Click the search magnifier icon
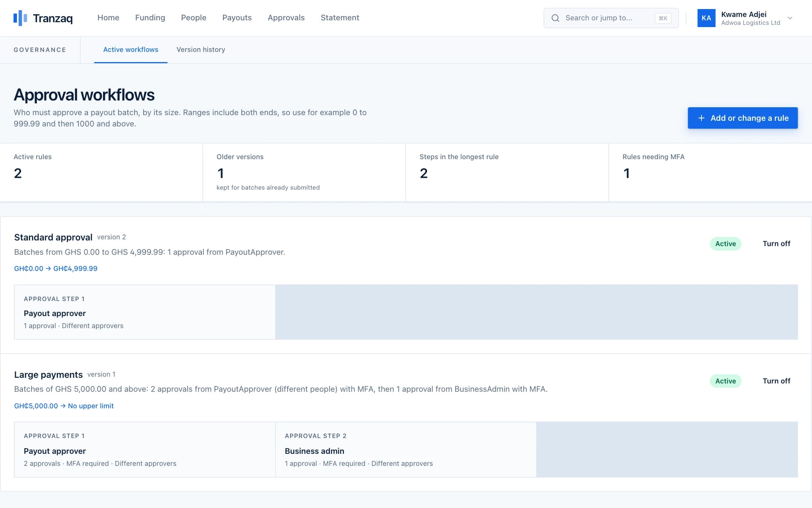The image size is (812, 508). point(555,18)
